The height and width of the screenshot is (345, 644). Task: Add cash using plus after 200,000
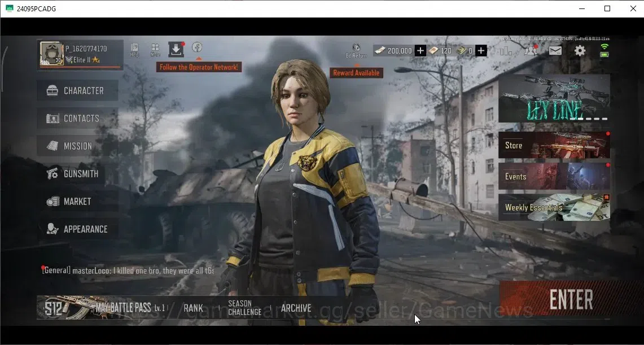[x=420, y=50]
